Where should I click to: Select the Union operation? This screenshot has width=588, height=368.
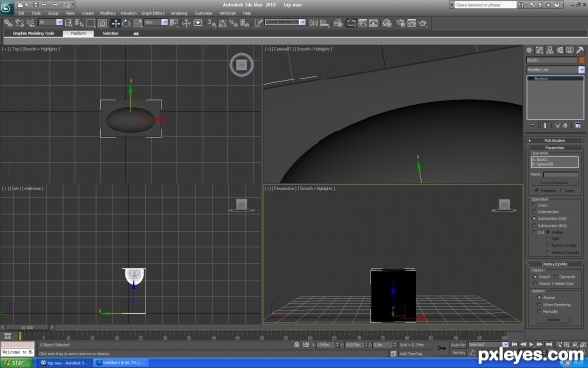click(x=540, y=205)
